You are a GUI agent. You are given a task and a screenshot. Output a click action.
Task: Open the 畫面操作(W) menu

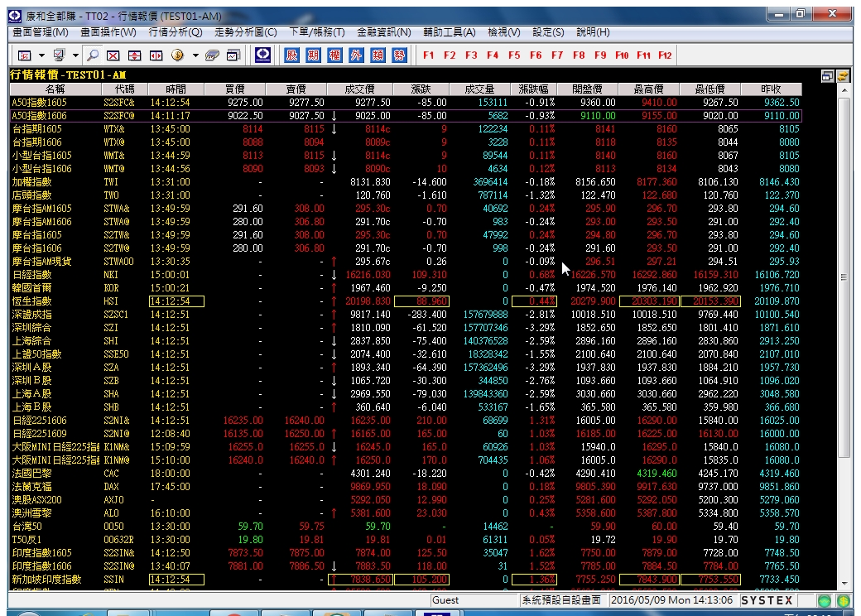tap(108, 32)
